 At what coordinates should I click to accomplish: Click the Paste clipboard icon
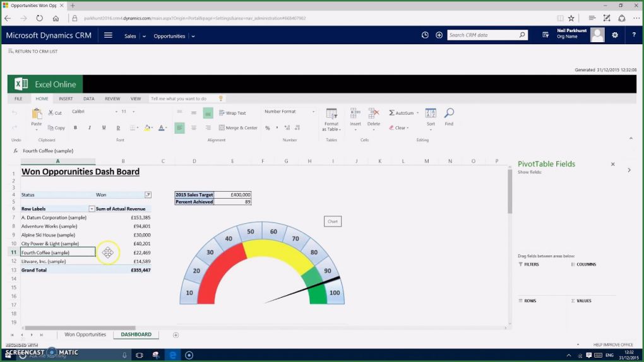point(37,114)
